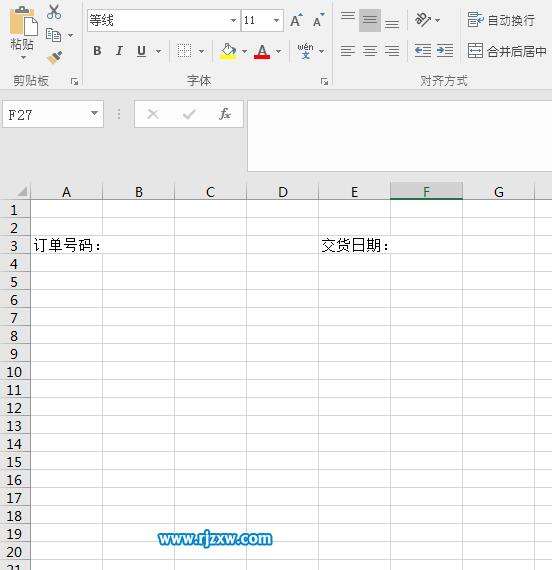The width and height of the screenshot is (552, 570).
Task: Click the font name box showing 等线
Action: [159, 20]
